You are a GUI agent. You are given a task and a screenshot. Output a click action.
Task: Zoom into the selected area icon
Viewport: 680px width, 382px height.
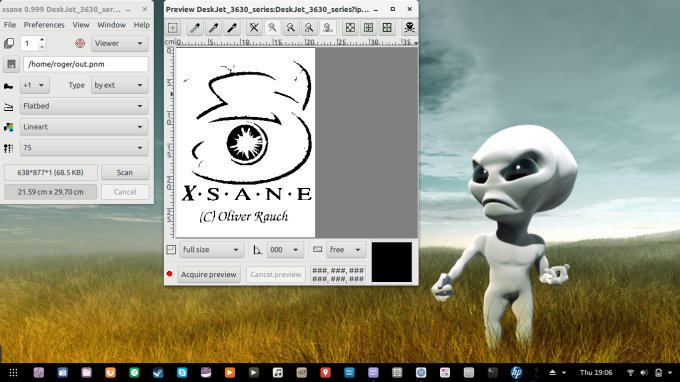click(309, 28)
